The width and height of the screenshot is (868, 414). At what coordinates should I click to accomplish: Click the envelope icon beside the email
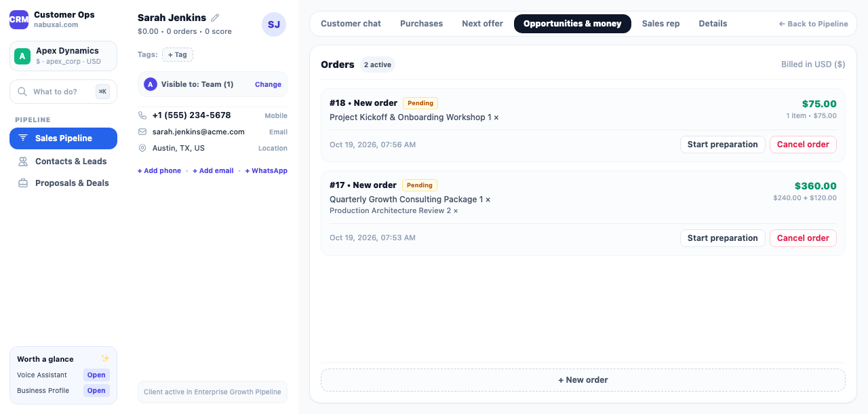[x=142, y=132]
